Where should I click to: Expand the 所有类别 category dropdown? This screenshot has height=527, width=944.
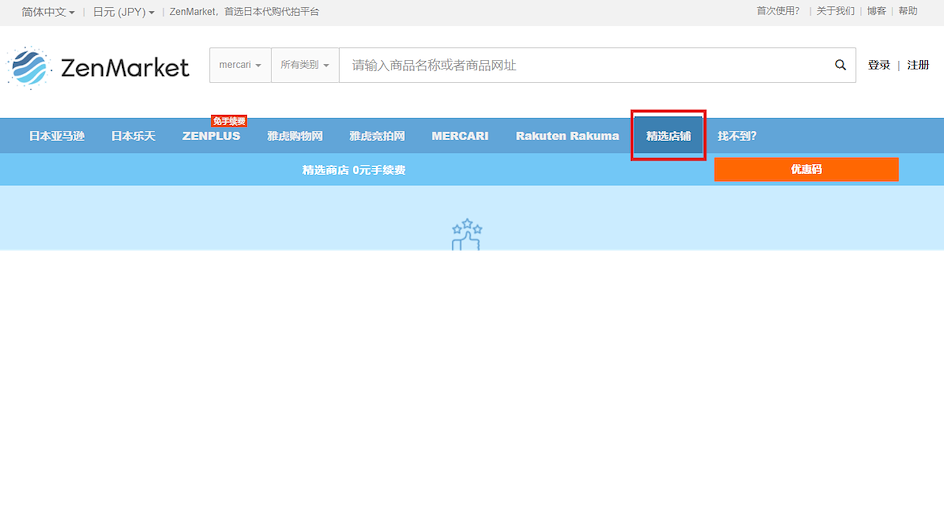tap(305, 65)
